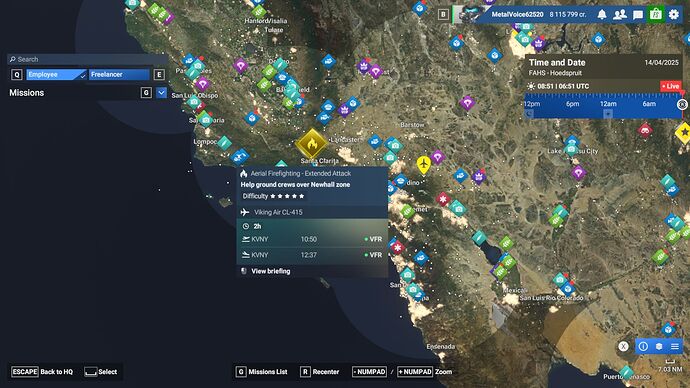The height and width of the screenshot is (388, 690).
Task: Select purple parachute marker beside the aircraft pin
Action: (437, 157)
